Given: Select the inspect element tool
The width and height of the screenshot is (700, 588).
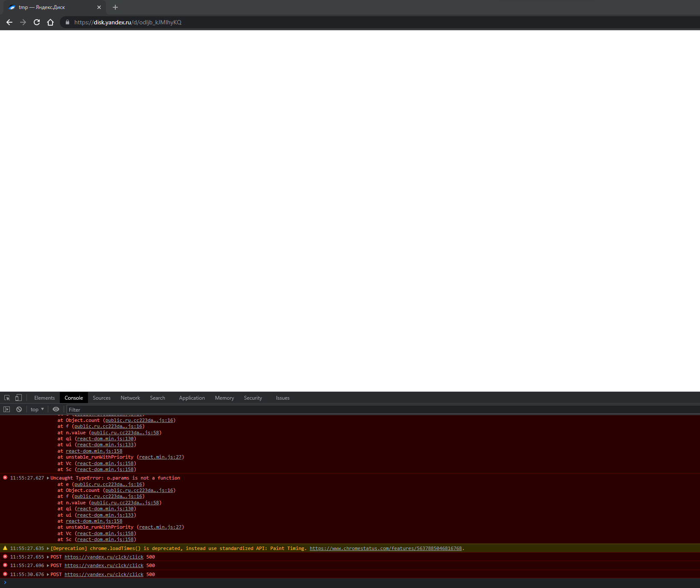Looking at the screenshot, I should point(6,398).
